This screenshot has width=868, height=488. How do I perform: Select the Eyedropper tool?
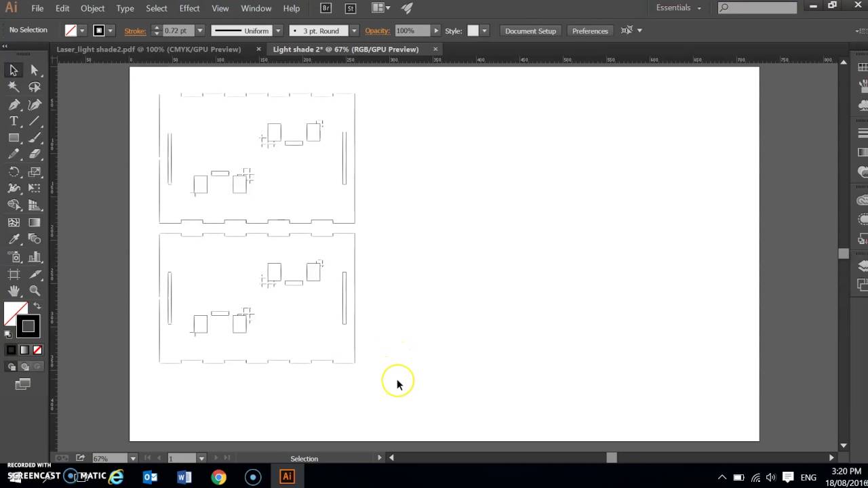pos(14,239)
